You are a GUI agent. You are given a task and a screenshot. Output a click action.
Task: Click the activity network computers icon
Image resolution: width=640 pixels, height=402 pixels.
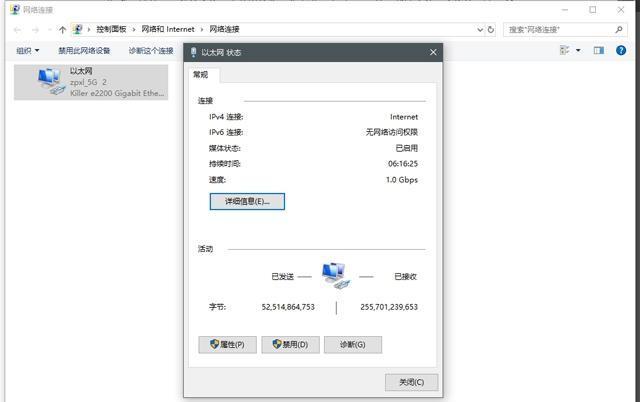coord(336,276)
